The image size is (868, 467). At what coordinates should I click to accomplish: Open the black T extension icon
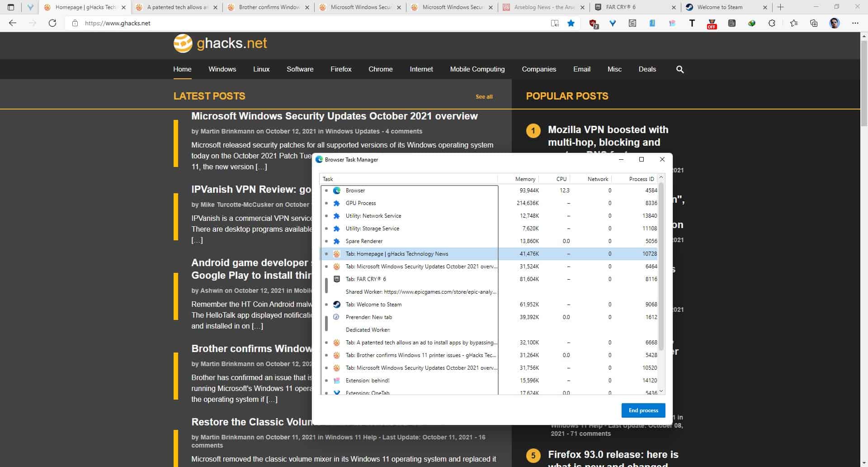(x=692, y=23)
